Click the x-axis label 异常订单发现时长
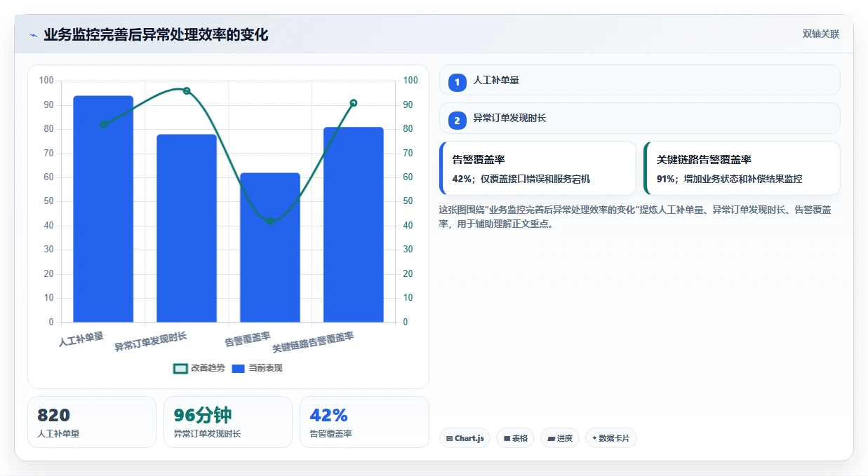Image resolution: width=868 pixels, height=476 pixels. click(x=151, y=342)
